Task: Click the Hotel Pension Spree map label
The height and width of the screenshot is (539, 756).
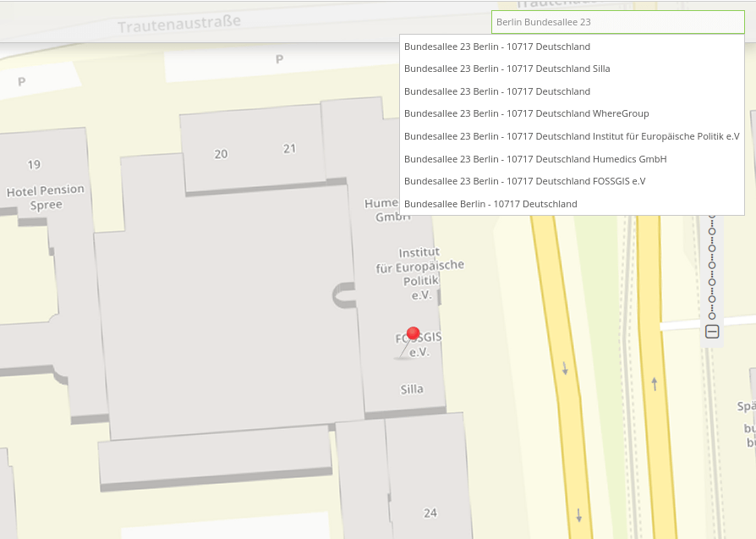Action: pyautogui.click(x=46, y=198)
